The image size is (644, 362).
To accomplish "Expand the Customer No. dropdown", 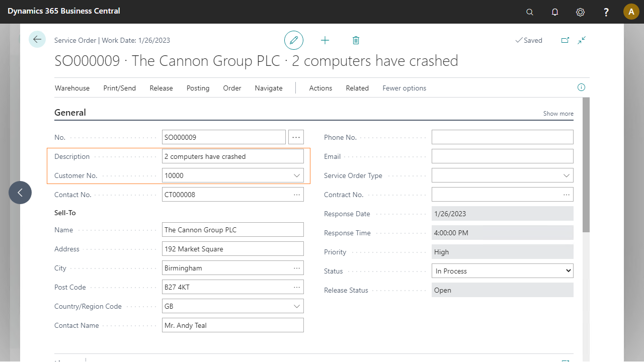I will (x=297, y=175).
